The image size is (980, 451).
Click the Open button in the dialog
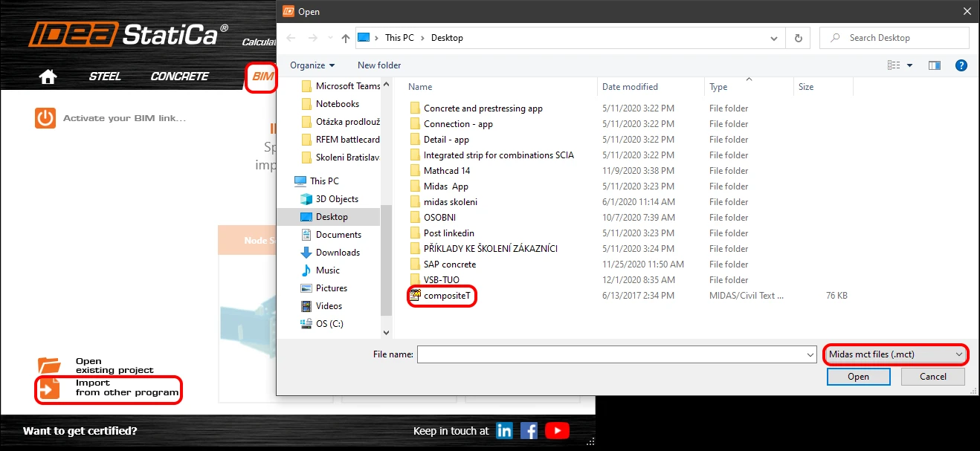[858, 377]
